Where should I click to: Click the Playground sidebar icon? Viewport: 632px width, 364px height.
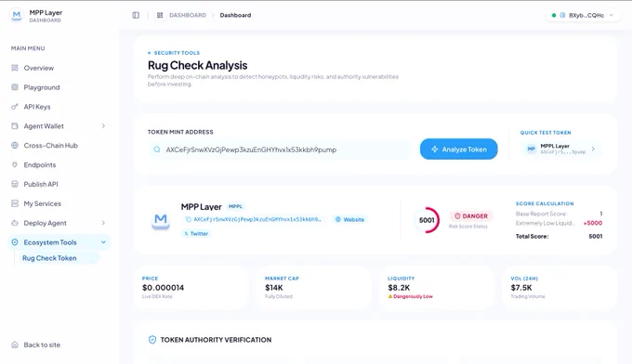click(x=15, y=87)
